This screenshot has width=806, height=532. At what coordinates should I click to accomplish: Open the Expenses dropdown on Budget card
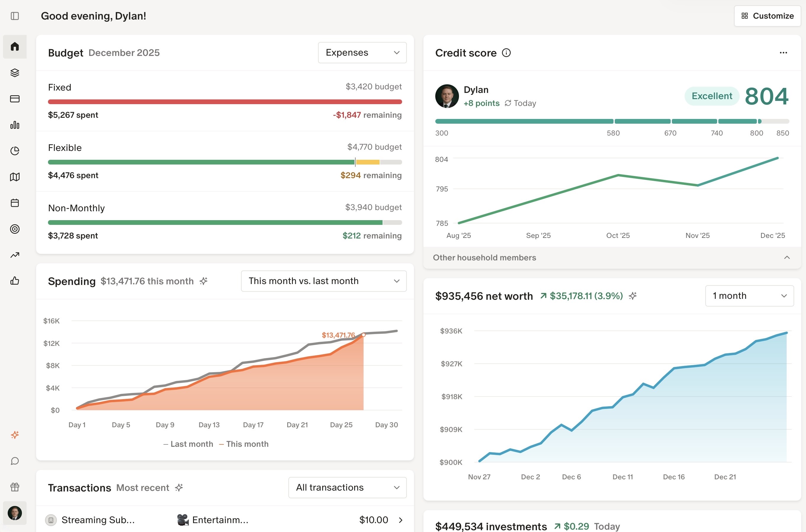(x=362, y=53)
